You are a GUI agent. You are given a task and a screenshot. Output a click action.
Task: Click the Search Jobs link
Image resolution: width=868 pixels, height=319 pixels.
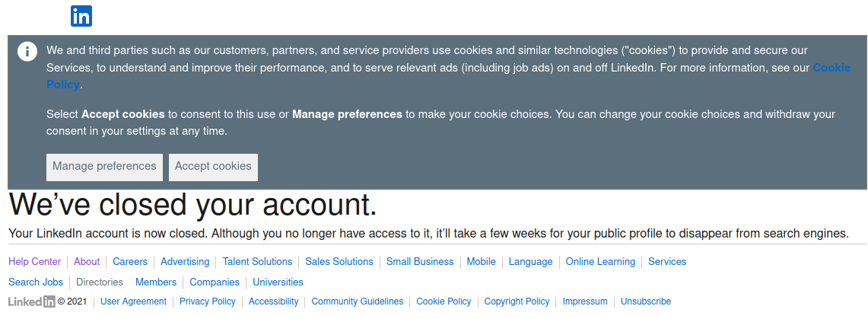[36, 282]
